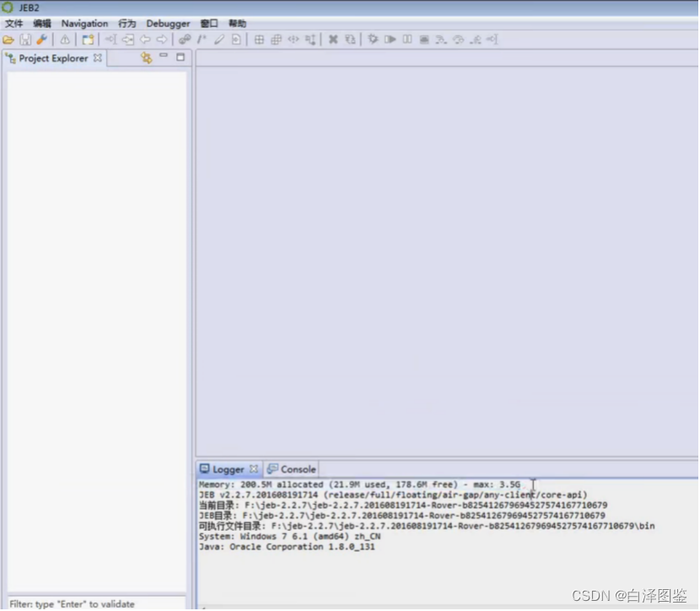Open the Navigation menu
The width and height of the screenshot is (700, 611).
click(x=84, y=24)
